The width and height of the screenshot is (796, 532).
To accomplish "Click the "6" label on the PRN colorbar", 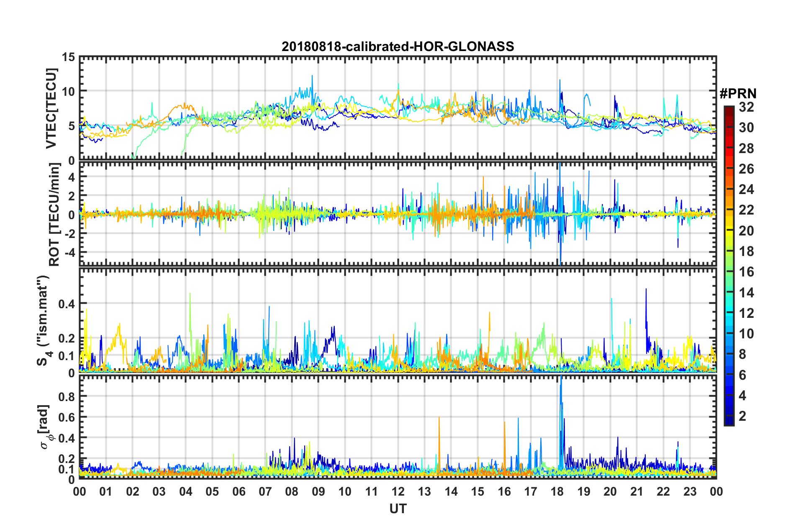I will 743,375.
